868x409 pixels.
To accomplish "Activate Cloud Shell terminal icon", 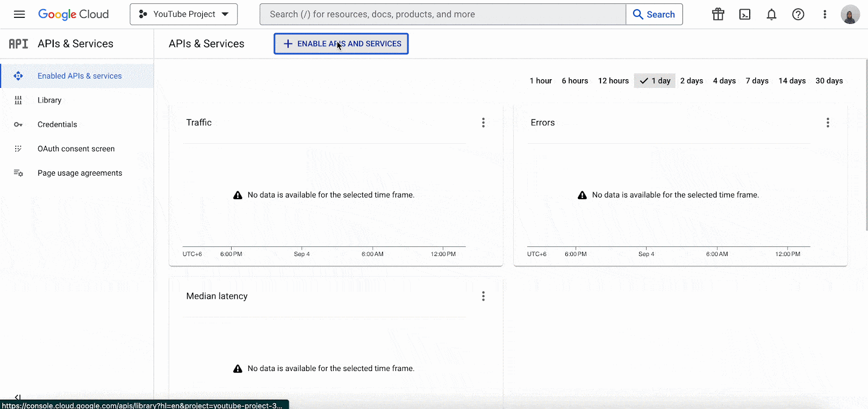I will (745, 14).
